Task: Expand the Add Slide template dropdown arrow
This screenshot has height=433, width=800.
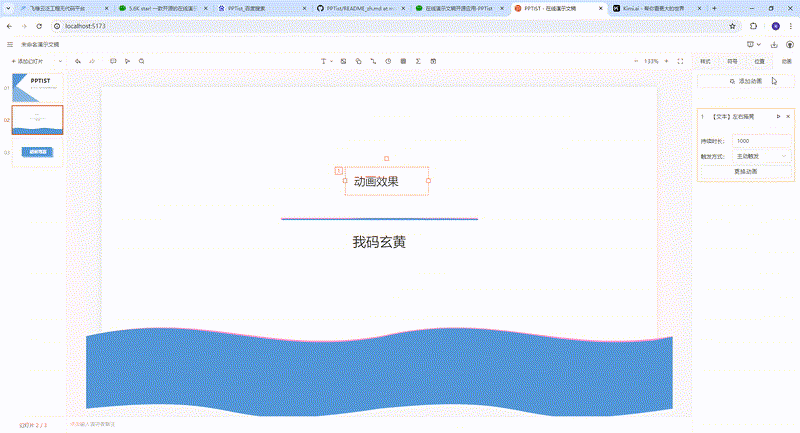Action: [x=60, y=61]
